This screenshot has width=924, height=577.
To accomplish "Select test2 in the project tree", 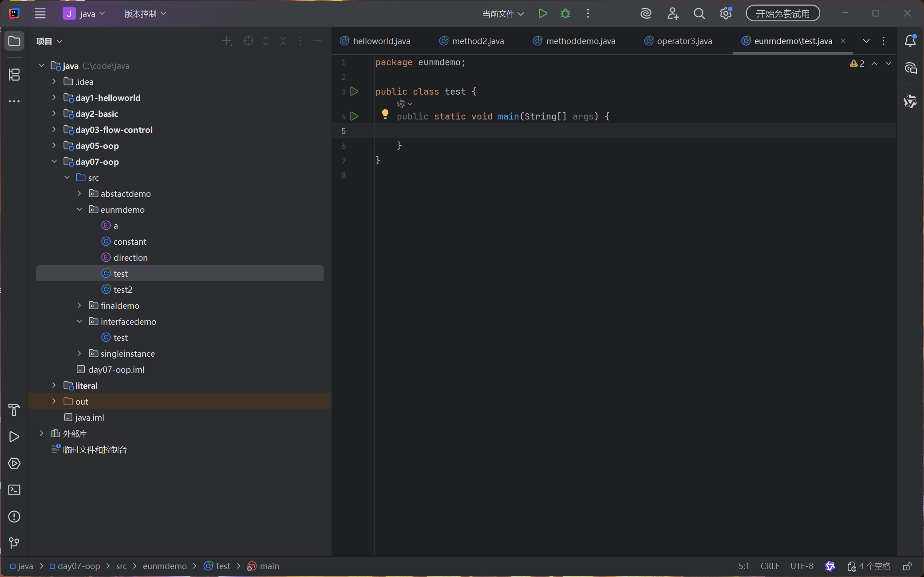I will coord(123,290).
